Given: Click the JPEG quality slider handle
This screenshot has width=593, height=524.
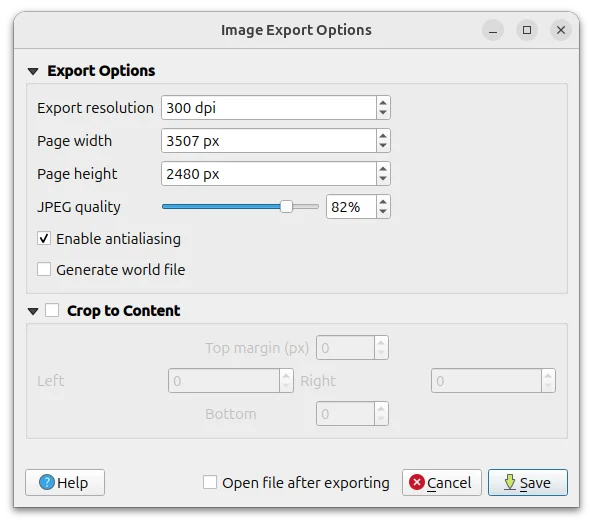Looking at the screenshot, I should point(286,206).
